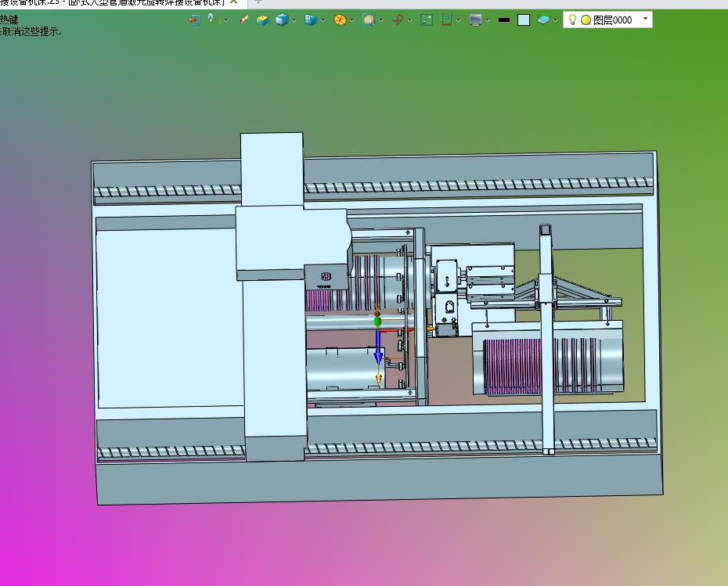Click the exit icon at toolbar start
The image size is (728, 586).
(x=195, y=20)
